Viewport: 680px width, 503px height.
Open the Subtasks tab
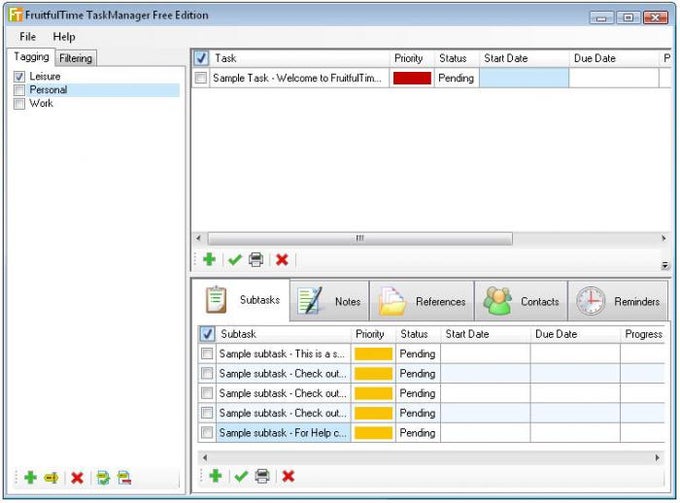tap(242, 300)
